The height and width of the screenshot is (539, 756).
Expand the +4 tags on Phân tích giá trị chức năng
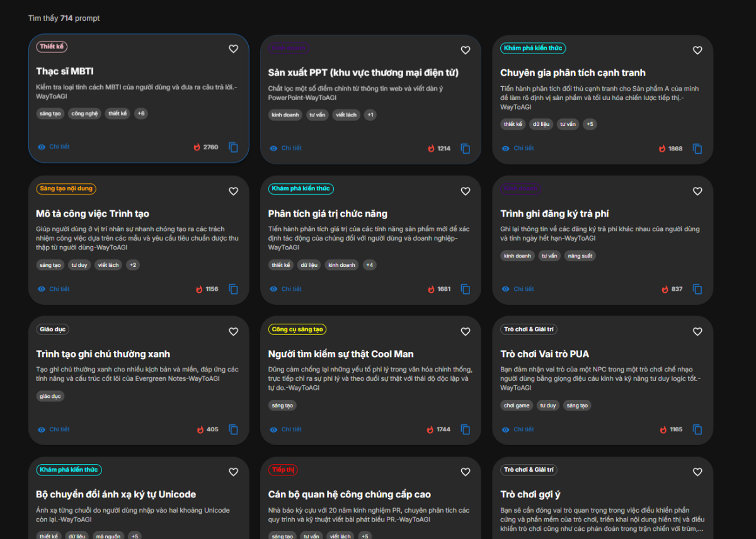click(x=369, y=264)
